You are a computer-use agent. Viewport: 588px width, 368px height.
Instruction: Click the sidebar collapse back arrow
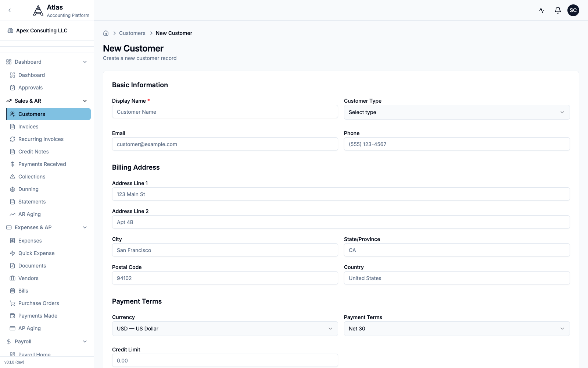10,10
